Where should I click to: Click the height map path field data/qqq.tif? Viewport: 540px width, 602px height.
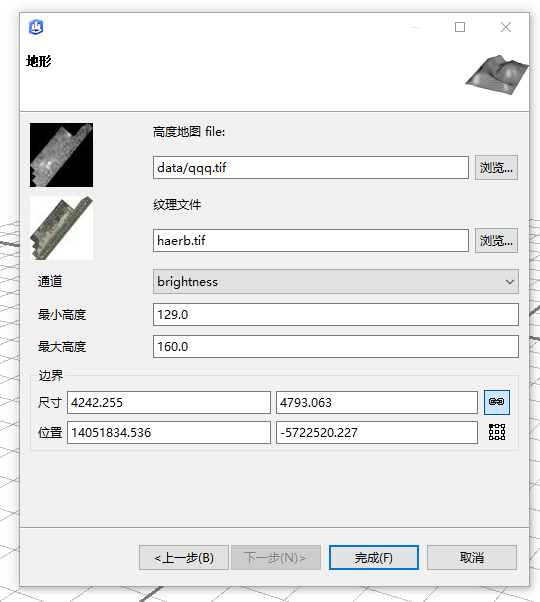click(x=310, y=167)
